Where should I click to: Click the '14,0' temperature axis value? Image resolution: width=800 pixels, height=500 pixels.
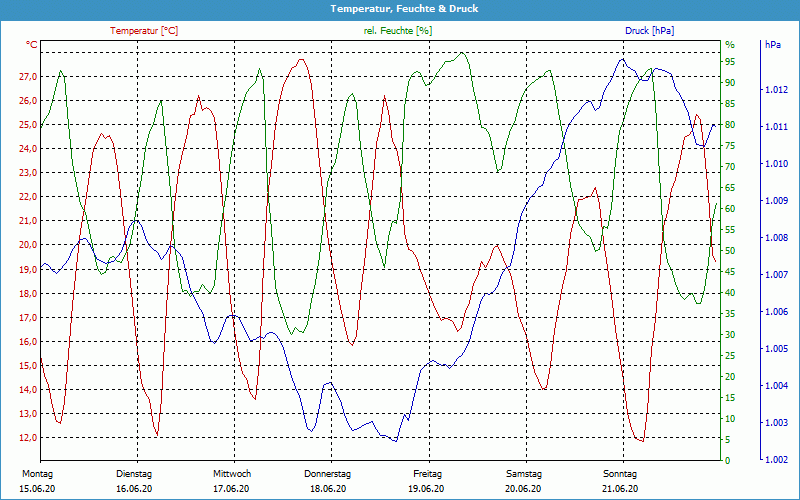29,390
